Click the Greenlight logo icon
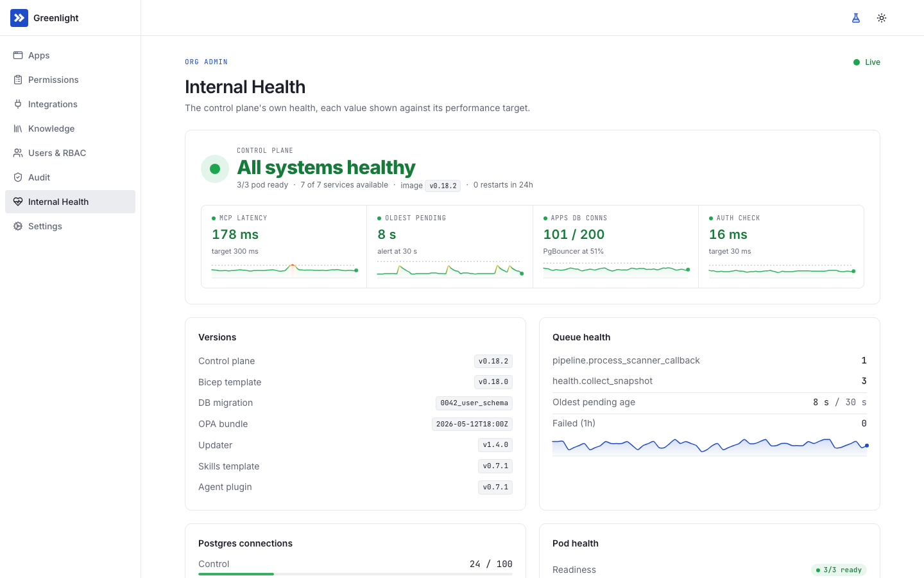Image resolution: width=924 pixels, height=578 pixels. pyautogui.click(x=19, y=18)
